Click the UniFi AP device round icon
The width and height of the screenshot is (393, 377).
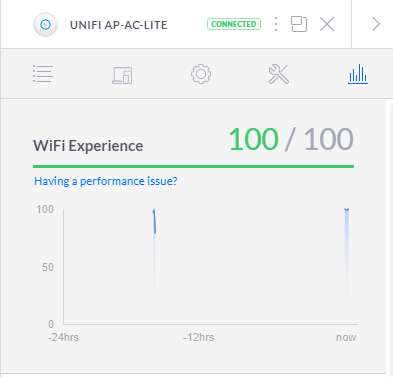coord(46,24)
